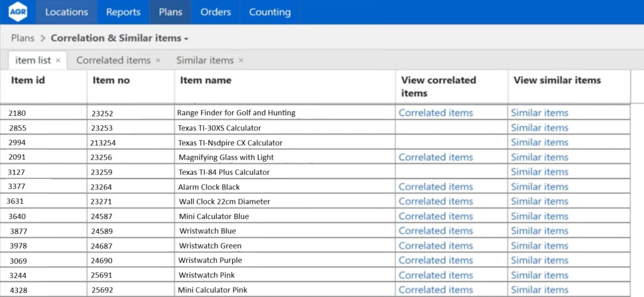Close the Similar items tab
This screenshot has width=644, height=297.
click(241, 60)
